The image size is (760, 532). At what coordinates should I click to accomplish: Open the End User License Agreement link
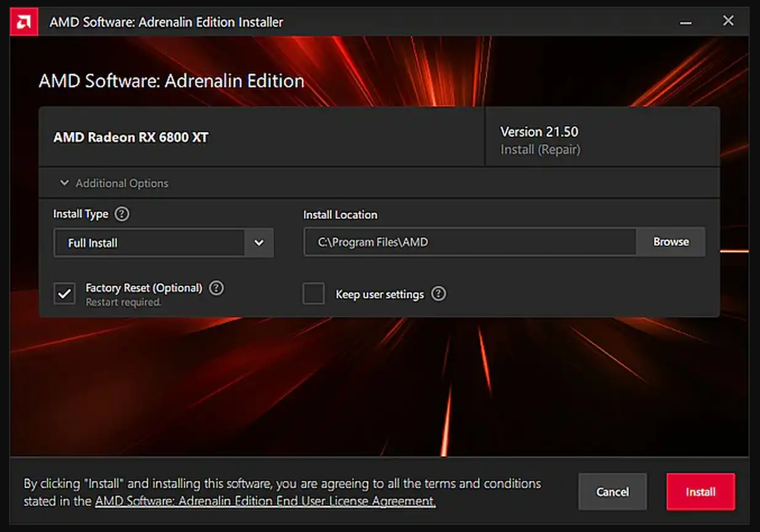coord(265,501)
